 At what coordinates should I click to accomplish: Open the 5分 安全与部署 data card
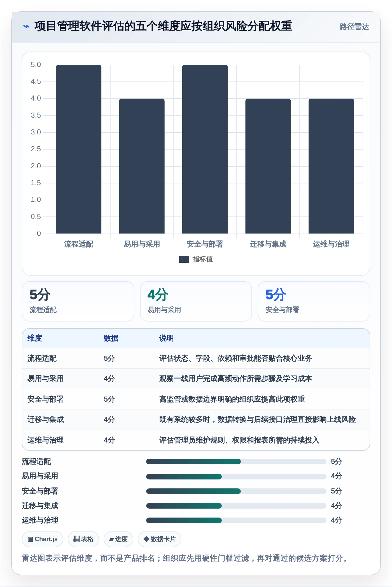point(314,301)
